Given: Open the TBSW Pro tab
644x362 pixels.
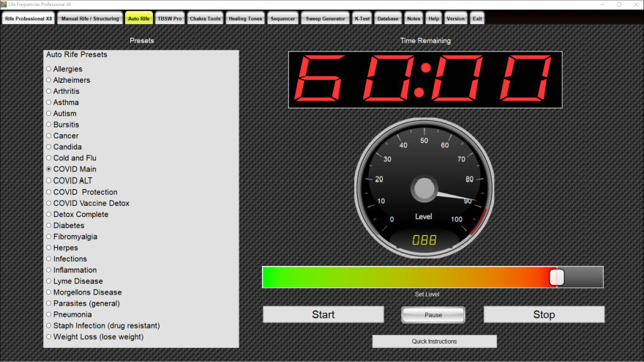Looking at the screenshot, I should pyautogui.click(x=170, y=18).
